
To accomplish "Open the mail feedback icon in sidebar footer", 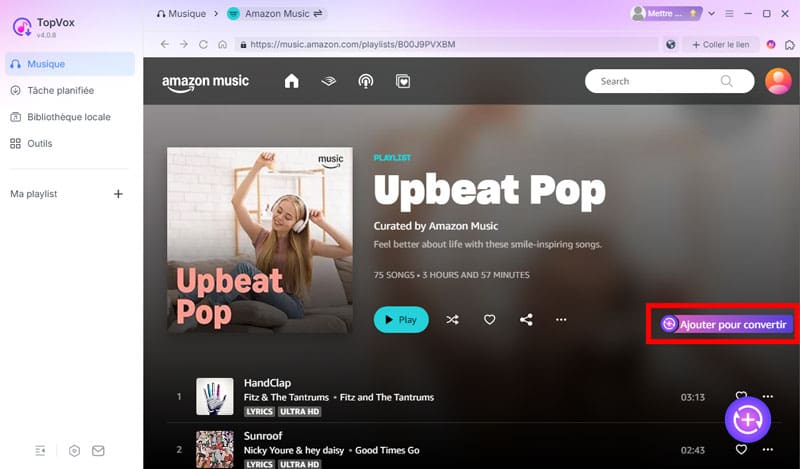I will tap(98, 451).
